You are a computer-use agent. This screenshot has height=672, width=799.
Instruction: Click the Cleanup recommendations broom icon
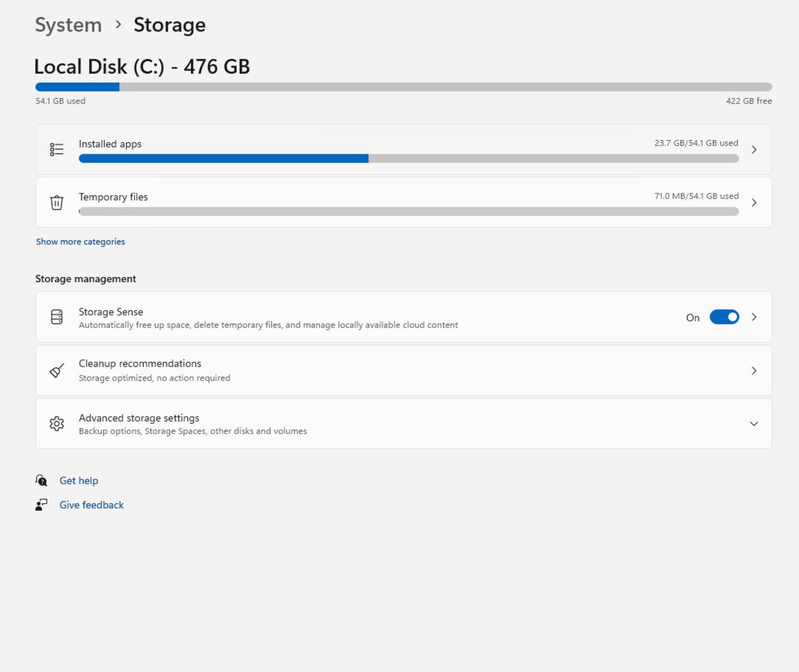(57, 370)
